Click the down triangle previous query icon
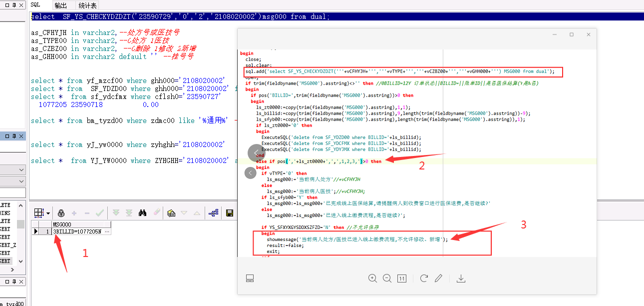The image size is (644, 306). 184,213
